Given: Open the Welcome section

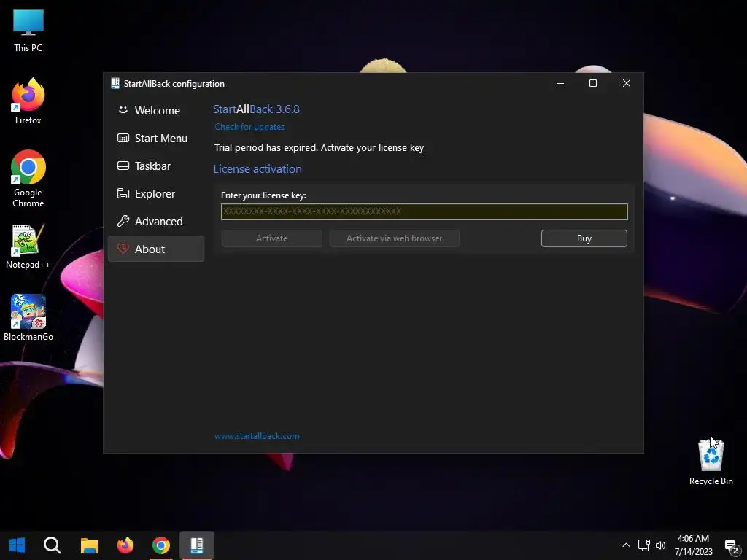Looking at the screenshot, I should [156, 111].
